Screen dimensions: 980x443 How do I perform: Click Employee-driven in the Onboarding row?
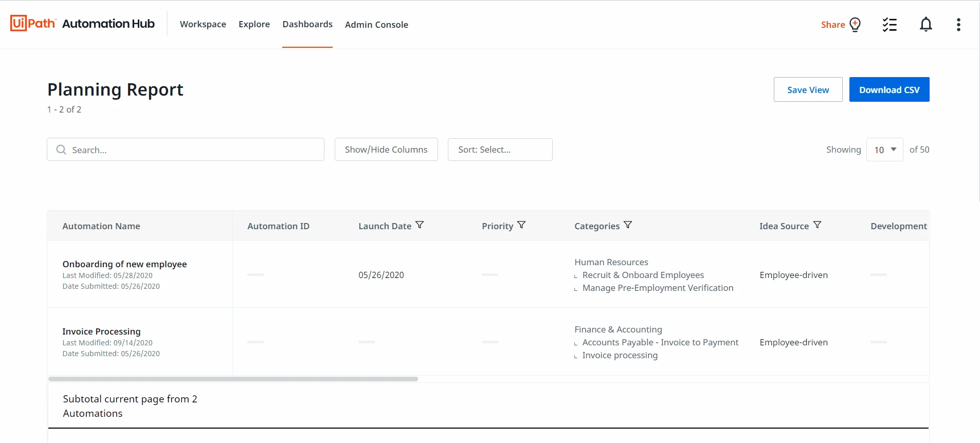(793, 275)
